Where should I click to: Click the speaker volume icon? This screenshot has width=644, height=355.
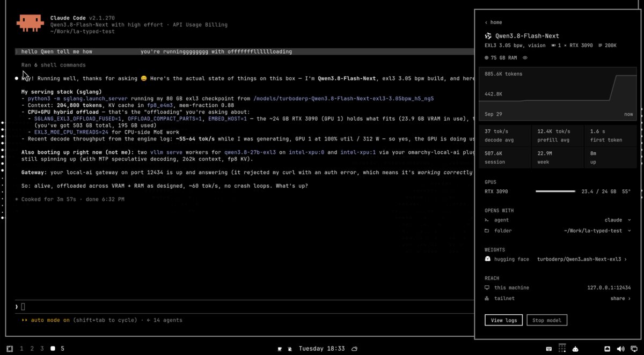620,349
